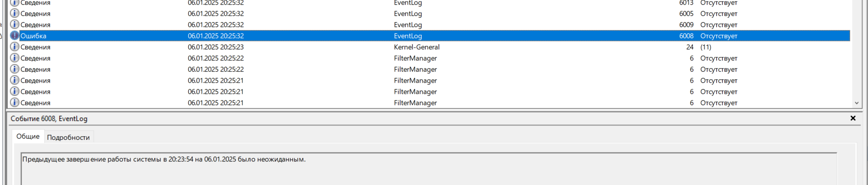Screen dimensions: 868x185
Task: Click event ID 24 cell
Action: point(690,47)
